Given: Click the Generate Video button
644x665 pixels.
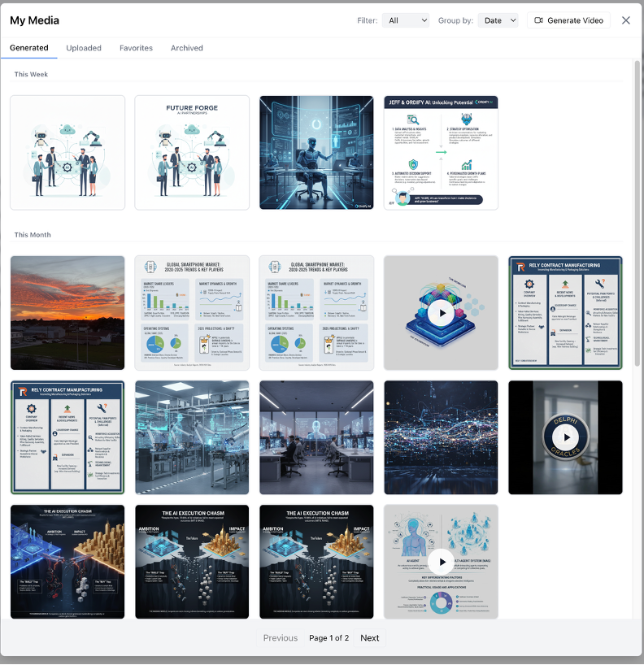Looking at the screenshot, I should [x=568, y=20].
